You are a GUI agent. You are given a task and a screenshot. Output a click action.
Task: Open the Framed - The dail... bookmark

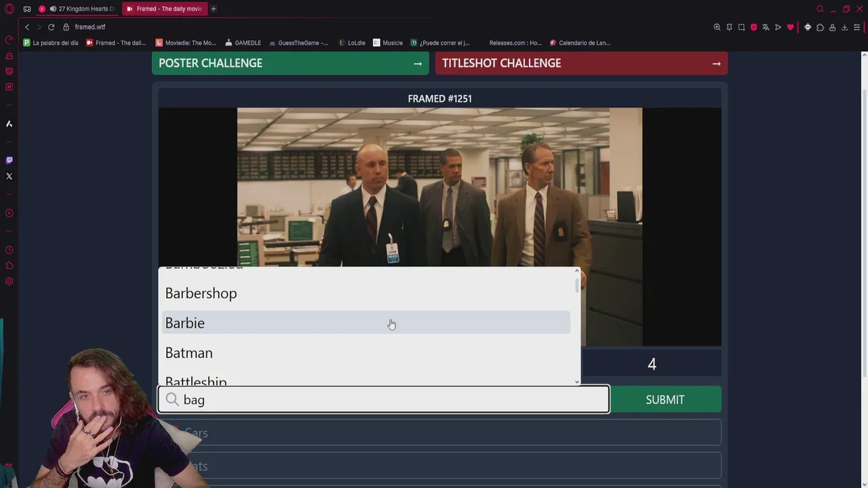[x=116, y=43]
